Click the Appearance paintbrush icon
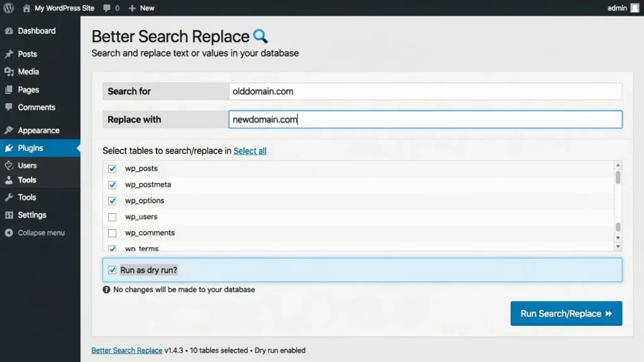This screenshot has width=644, height=362. pos(9,130)
